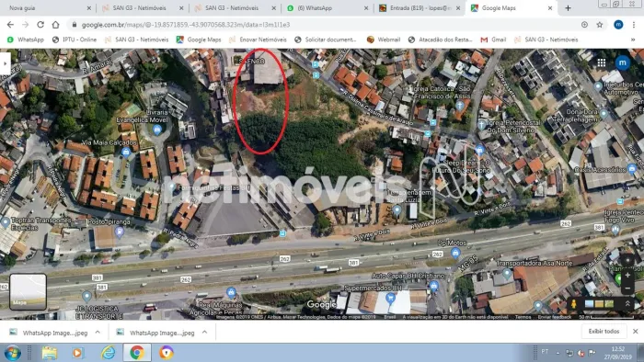The width and height of the screenshot is (644, 362).
Task: Open Google account avatar on map
Action: coord(623,62)
